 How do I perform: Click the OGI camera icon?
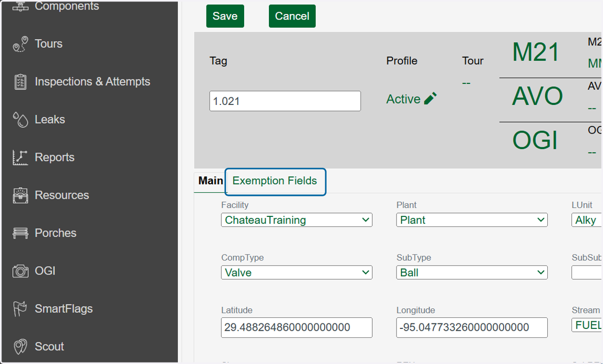point(20,271)
